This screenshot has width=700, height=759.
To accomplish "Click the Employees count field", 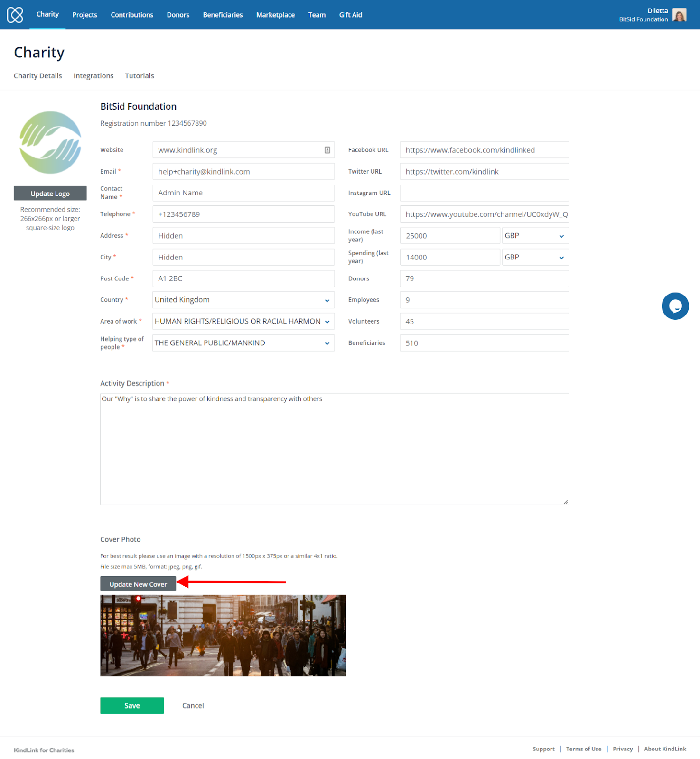I will [485, 300].
